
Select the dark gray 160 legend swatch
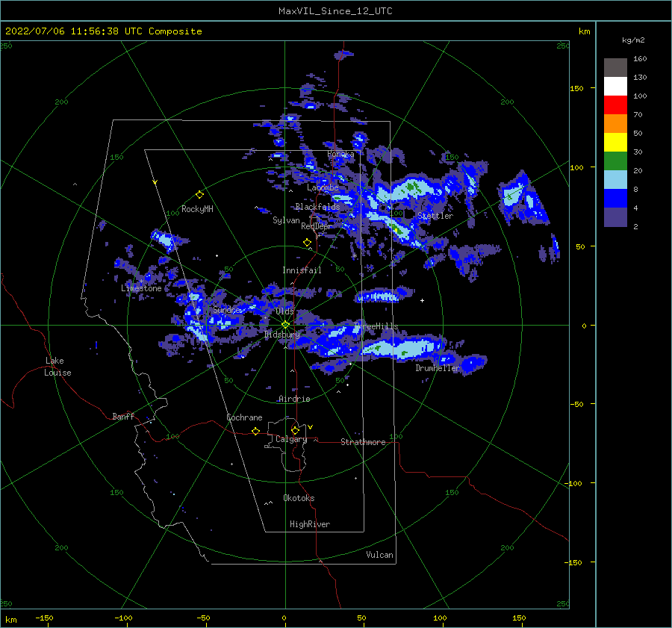(615, 67)
